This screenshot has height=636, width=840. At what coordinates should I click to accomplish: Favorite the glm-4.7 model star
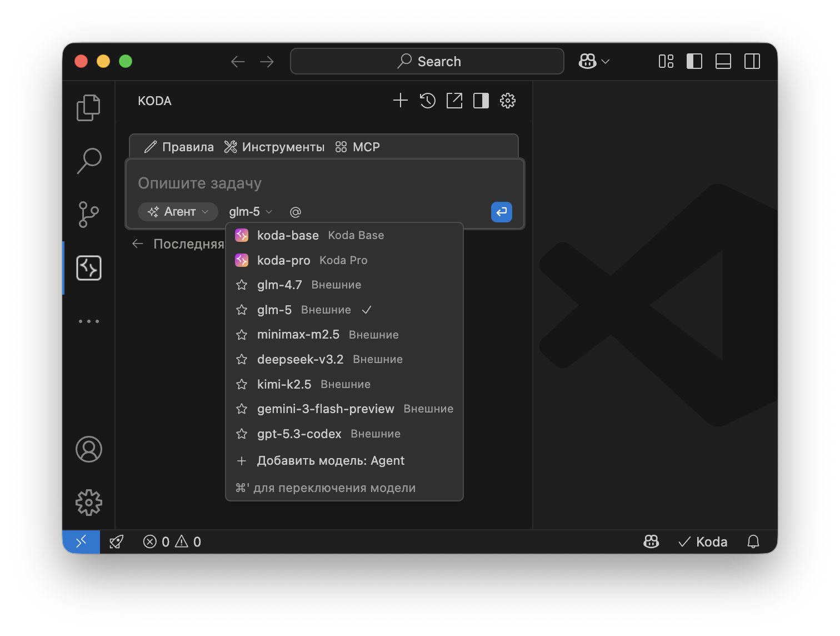pos(242,285)
